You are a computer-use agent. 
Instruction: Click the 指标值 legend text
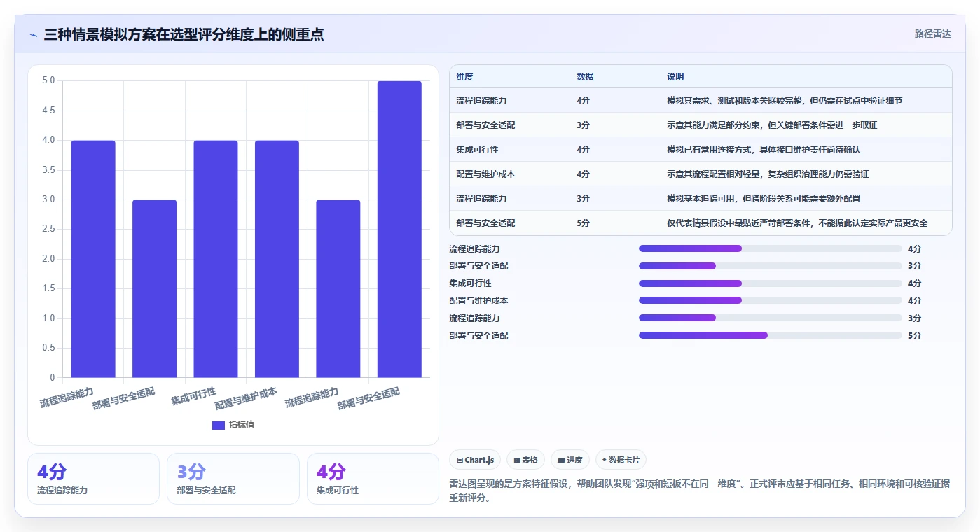(242, 425)
